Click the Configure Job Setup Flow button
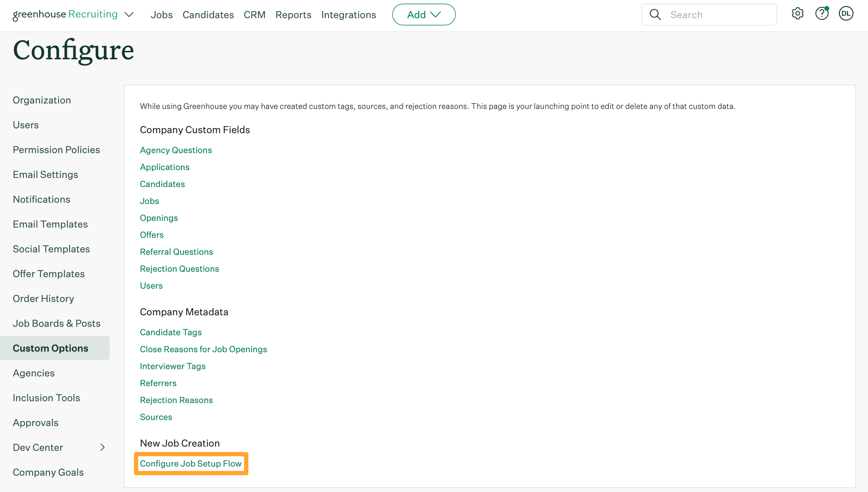The width and height of the screenshot is (868, 492). (x=191, y=463)
